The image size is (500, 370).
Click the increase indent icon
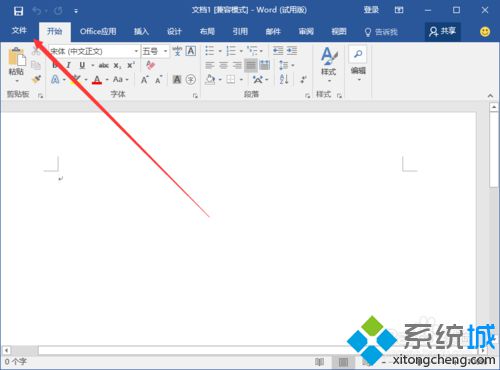click(292, 51)
